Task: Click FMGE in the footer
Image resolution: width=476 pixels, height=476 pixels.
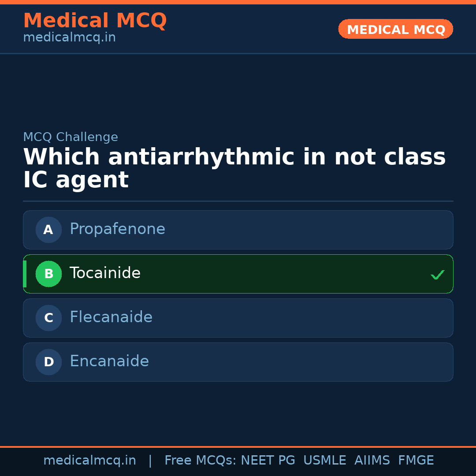Action: (x=416, y=461)
